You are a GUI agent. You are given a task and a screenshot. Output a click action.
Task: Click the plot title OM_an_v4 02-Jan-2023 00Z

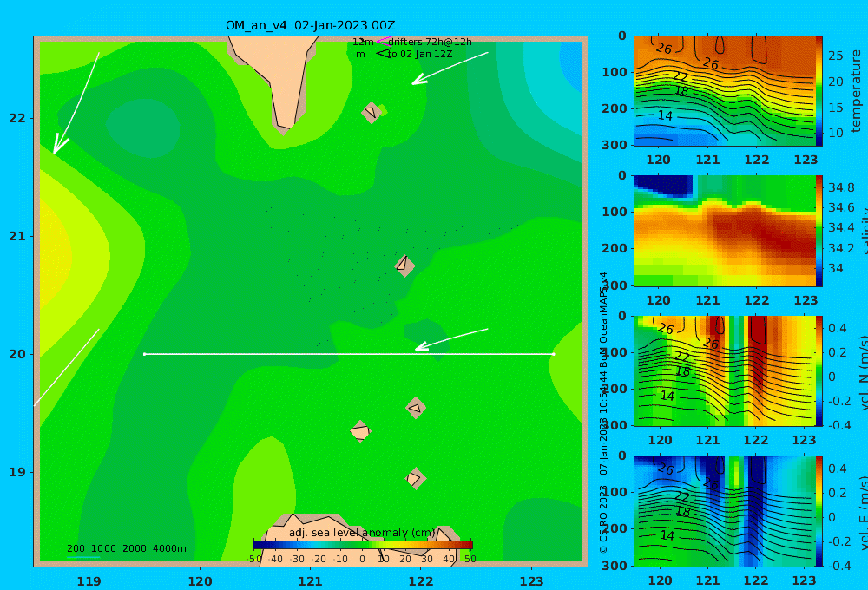point(311,25)
